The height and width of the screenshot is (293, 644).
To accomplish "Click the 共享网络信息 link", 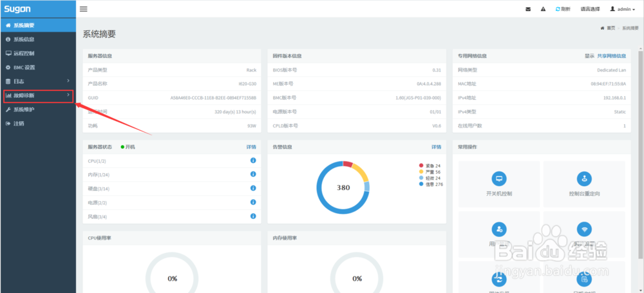I will coord(612,56).
